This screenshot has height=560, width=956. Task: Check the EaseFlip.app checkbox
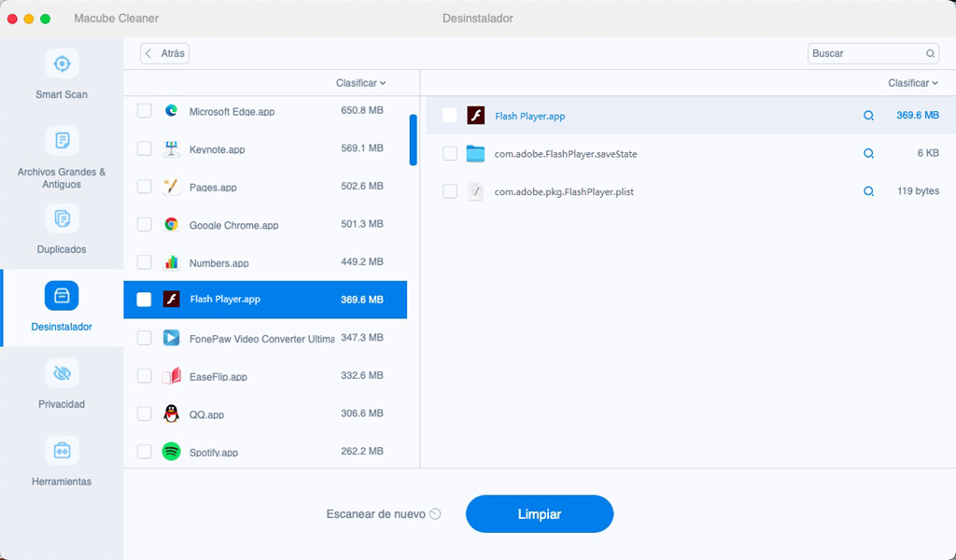tap(145, 376)
